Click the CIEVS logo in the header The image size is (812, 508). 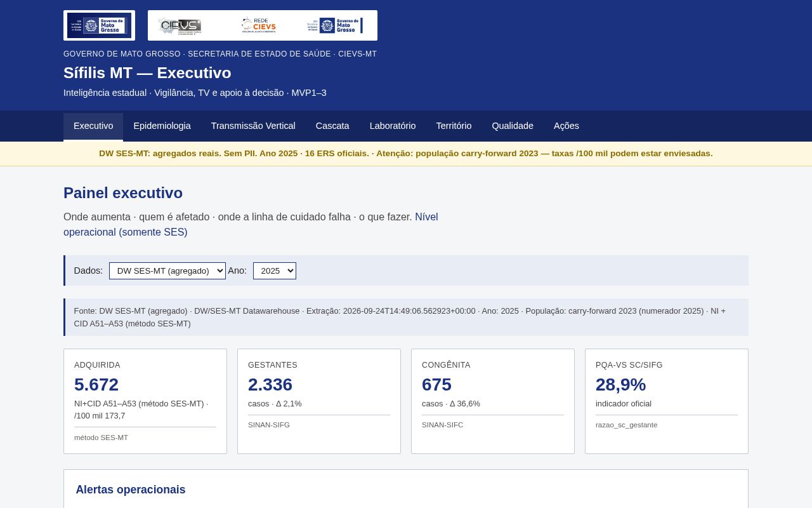180,25
